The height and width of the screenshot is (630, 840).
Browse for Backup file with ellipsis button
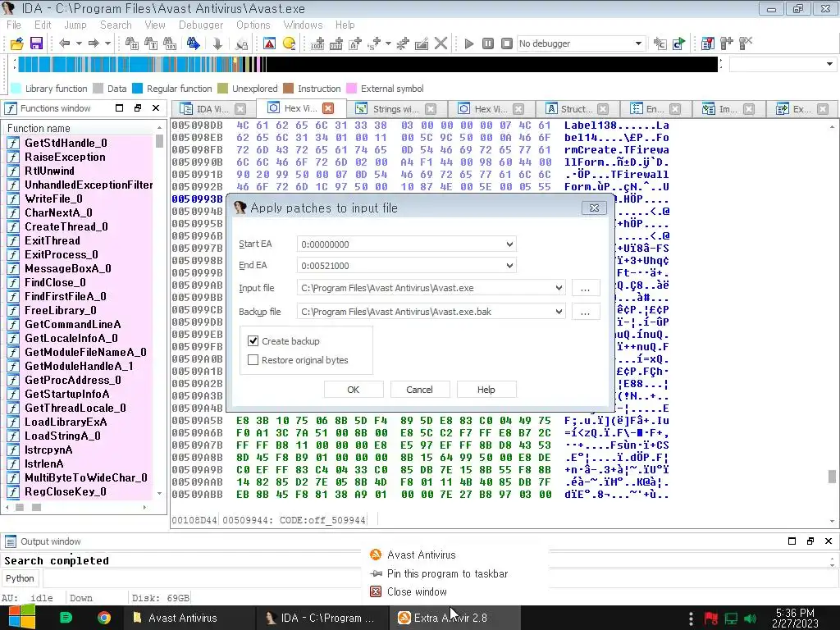(585, 311)
